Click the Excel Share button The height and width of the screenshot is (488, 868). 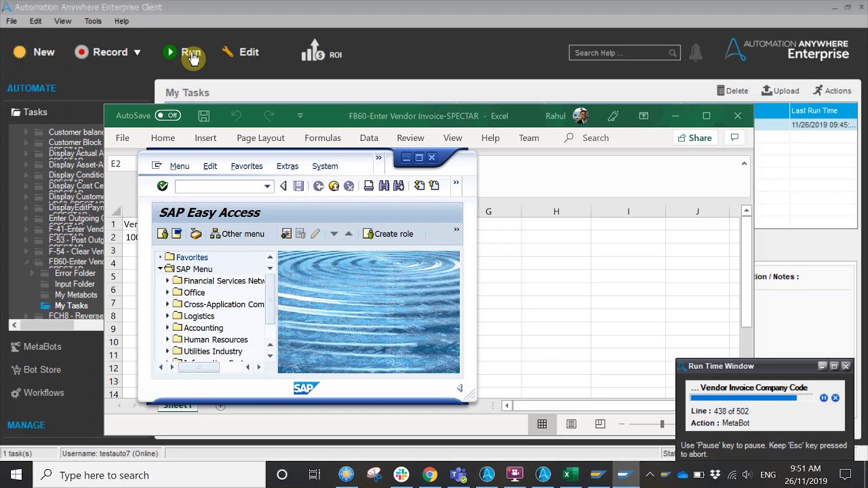point(694,138)
